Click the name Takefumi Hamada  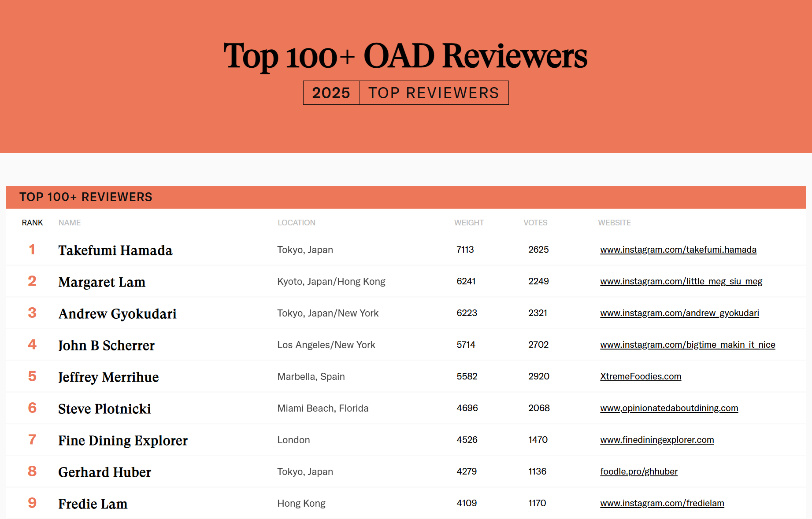pyautogui.click(x=115, y=250)
